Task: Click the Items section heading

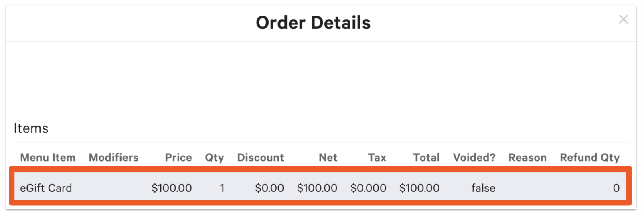Action: tap(31, 128)
